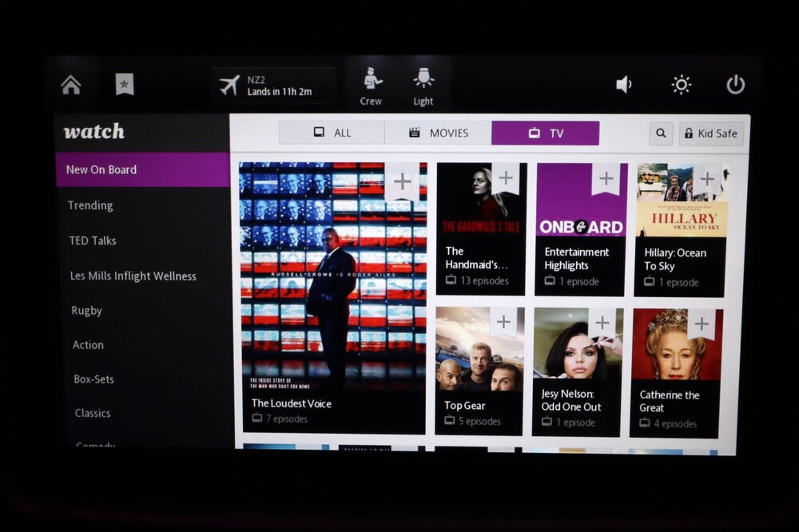Select the Rugby category
This screenshot has width=799, height=532.
[85, 311]
